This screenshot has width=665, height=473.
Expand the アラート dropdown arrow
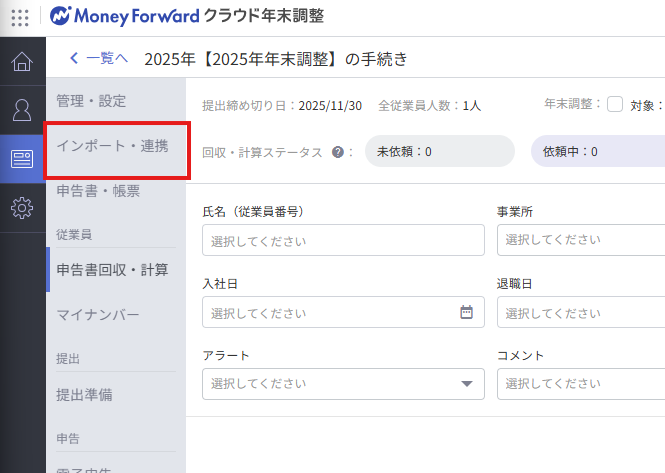[467, 384]
